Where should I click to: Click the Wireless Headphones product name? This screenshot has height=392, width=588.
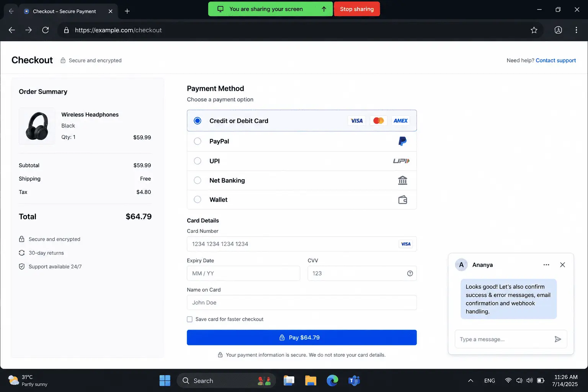click(90, 114)
